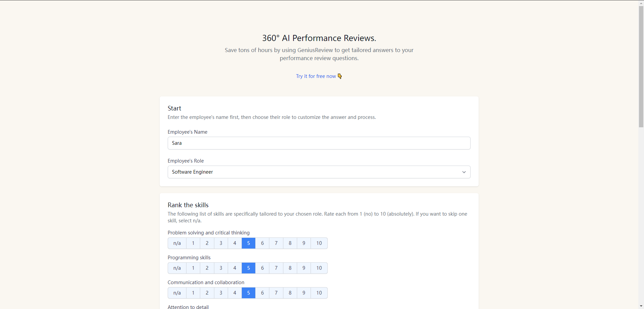
Task: Select rating 5 for Programming skills
Action: coord(249,268)
